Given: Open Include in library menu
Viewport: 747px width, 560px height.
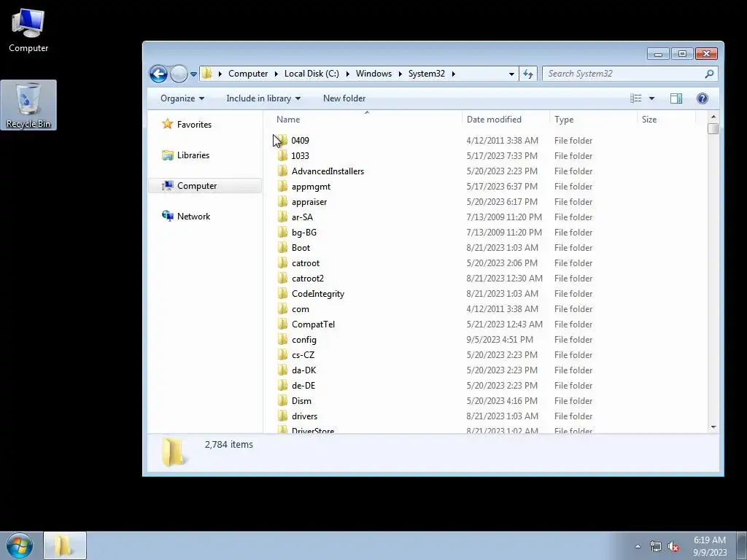Looking at the screenshot, I should (263, 98).
